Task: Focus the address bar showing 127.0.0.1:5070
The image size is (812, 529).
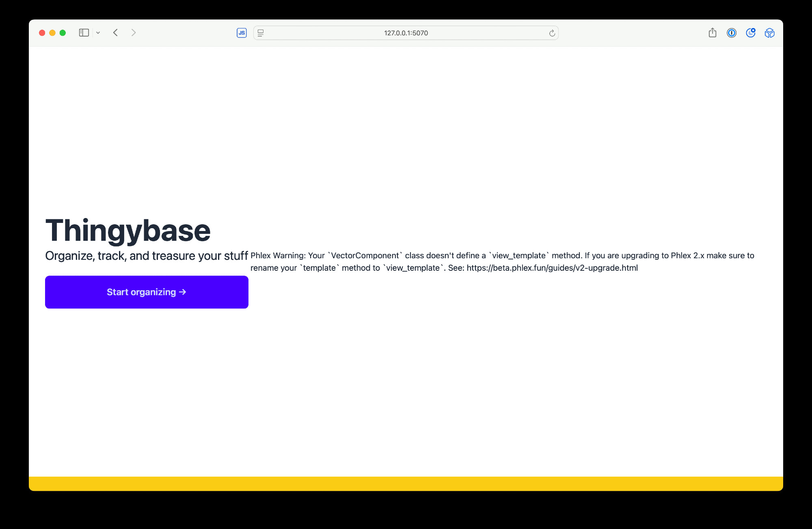Action: coord(406,33)
